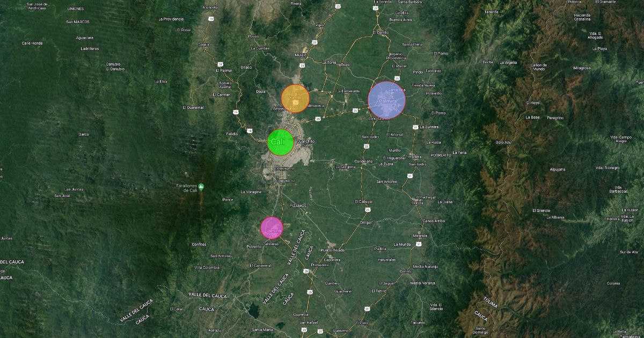This screenshot has height=338, width=644.
Task: Click the Pavas label
Action: click(x=253, y=36)
